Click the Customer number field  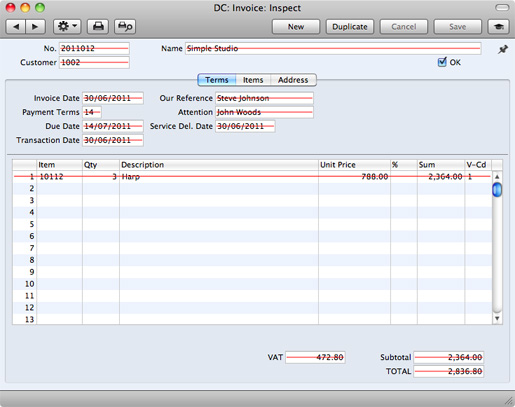[x=94, y=62]
